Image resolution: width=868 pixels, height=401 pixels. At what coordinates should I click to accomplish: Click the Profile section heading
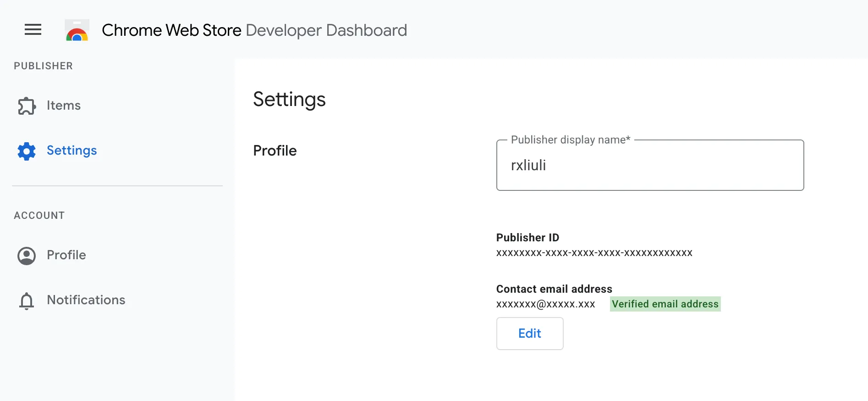click(275, 150)
